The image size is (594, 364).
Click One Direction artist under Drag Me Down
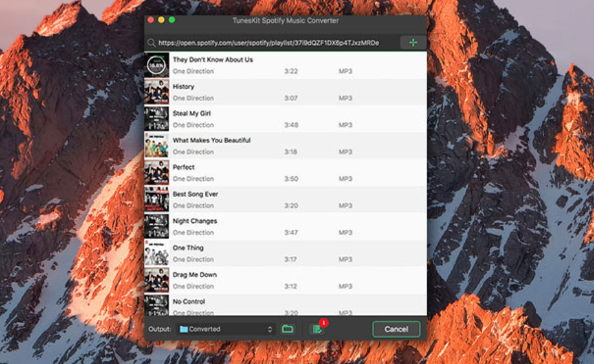(x=193, y=286)
